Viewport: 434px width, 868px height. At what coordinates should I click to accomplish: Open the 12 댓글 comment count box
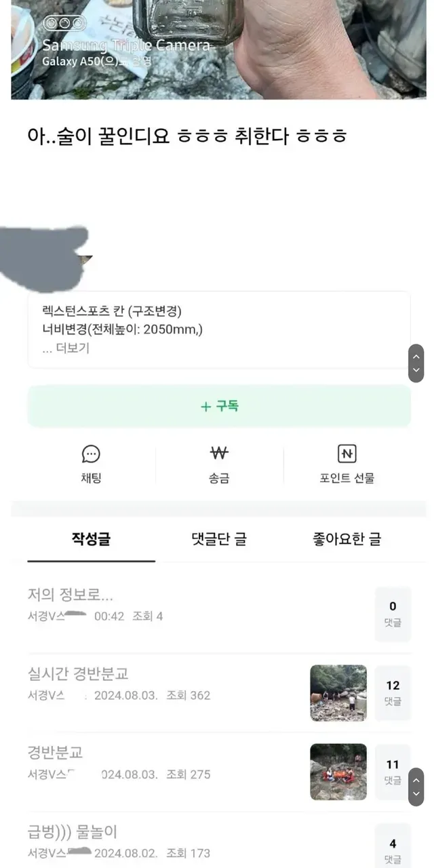click(x=393, y=692)
